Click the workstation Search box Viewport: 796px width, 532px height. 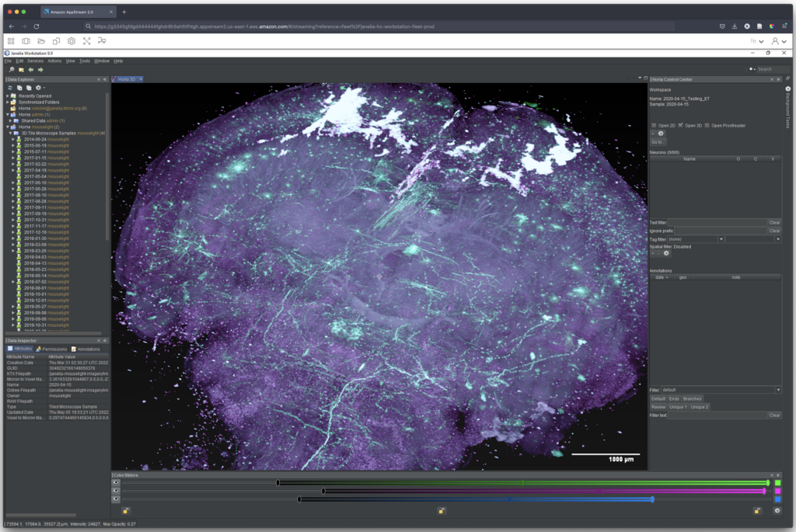772,69
